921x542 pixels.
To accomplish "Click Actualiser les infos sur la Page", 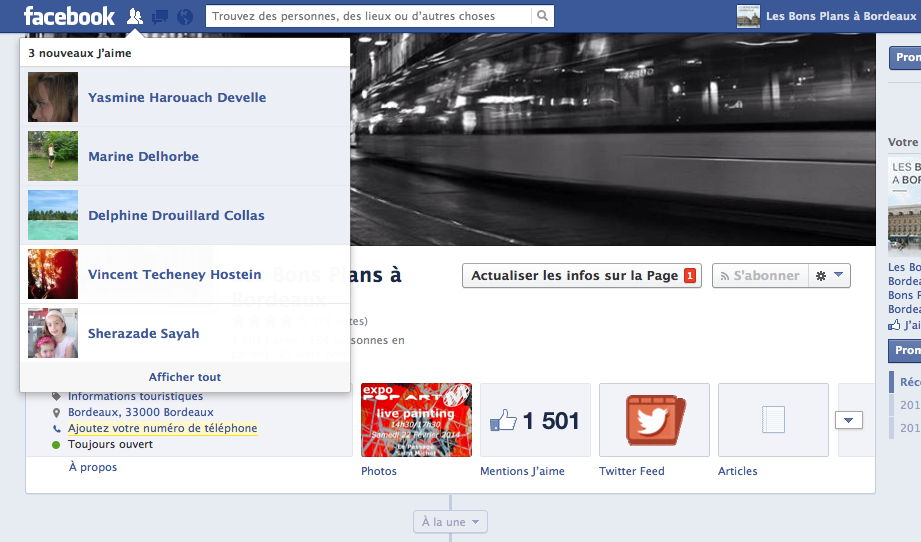I will (581, 275).
